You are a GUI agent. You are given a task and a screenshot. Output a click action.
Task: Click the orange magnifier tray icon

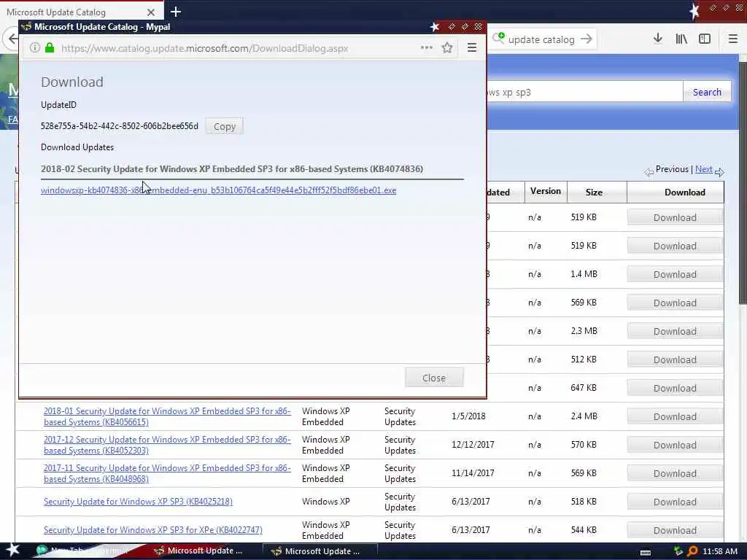[x=693, y=551]
